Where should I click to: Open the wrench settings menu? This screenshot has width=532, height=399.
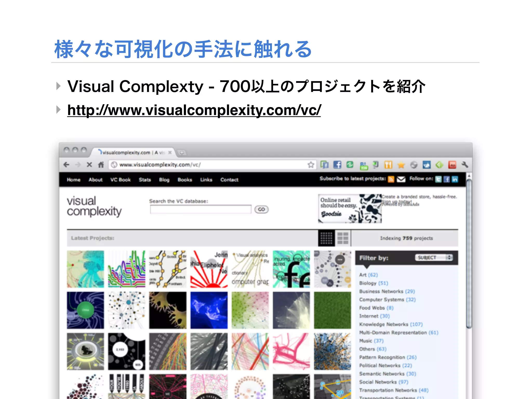tap(465, 165)
